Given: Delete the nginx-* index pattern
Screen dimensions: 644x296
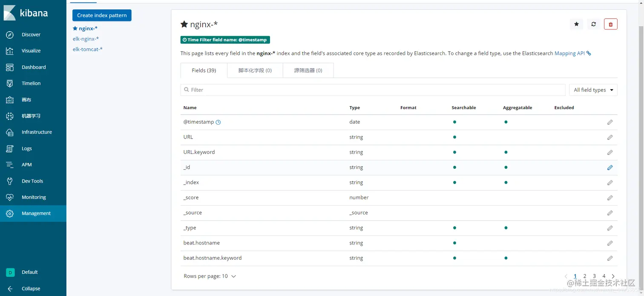Looking at the screenshot, I should [610, 24].
